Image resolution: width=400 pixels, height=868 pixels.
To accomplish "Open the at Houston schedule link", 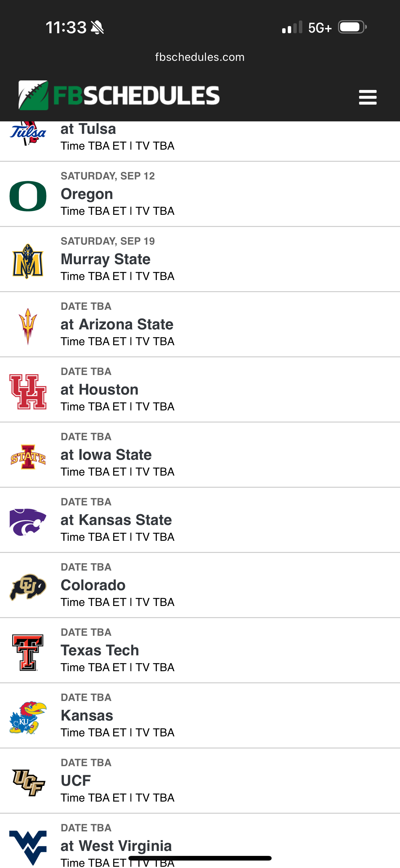I will click(x=99, y=390).
